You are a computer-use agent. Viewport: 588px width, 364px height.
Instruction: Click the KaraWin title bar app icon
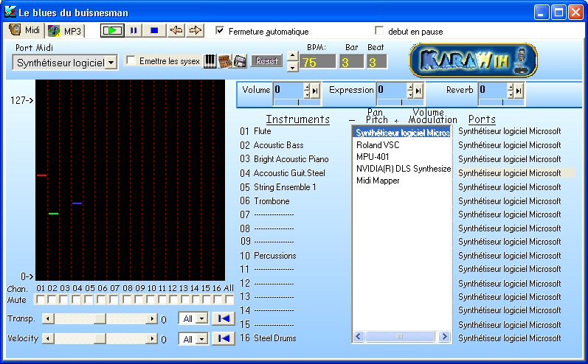[x=10, y=12]
